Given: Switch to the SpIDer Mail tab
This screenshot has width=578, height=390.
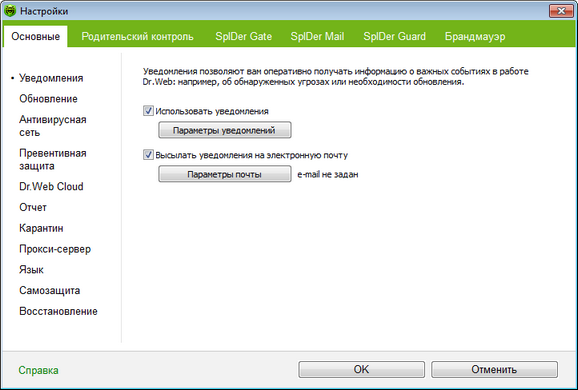Looking at the screenshot, I should 317,36.
